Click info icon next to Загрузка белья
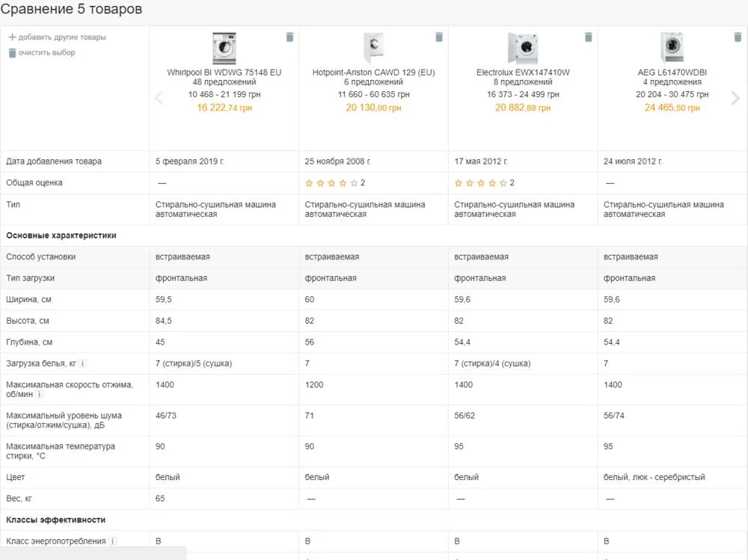 click(x=83, y=363)
